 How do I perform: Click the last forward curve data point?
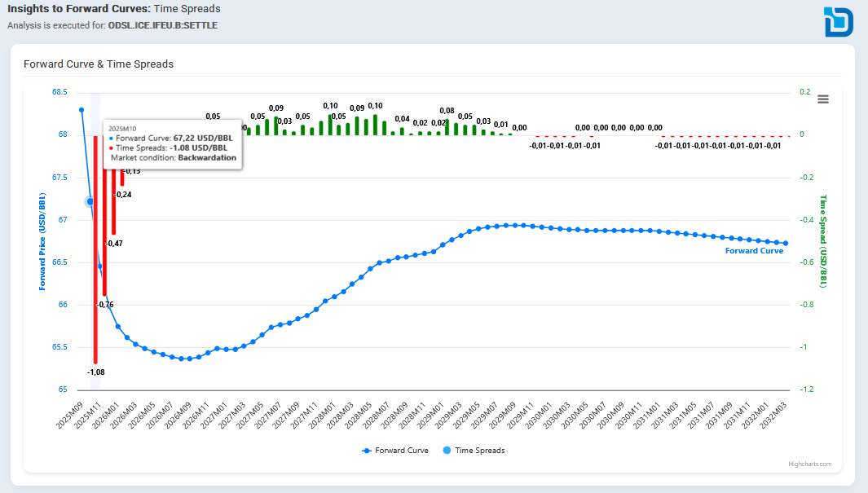pyautogui.click(x=786, y=244)
